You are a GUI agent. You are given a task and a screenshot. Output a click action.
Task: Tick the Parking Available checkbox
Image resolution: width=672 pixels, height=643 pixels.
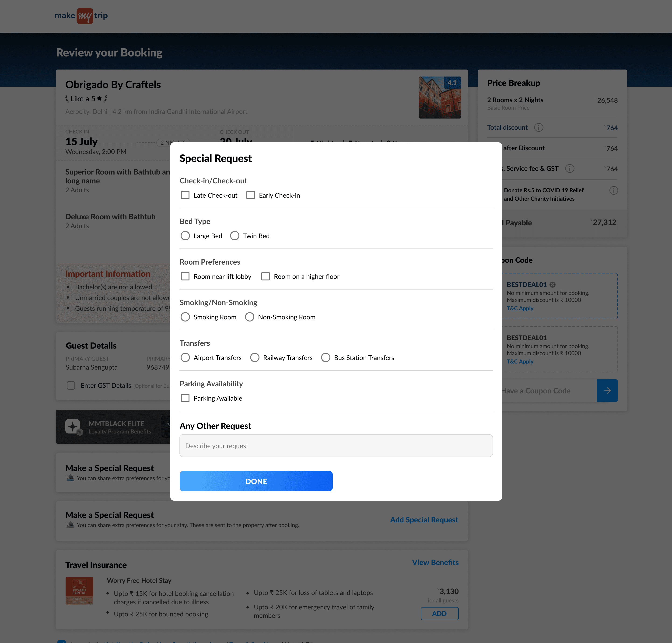pyautogui.click(x=185, y=398)
